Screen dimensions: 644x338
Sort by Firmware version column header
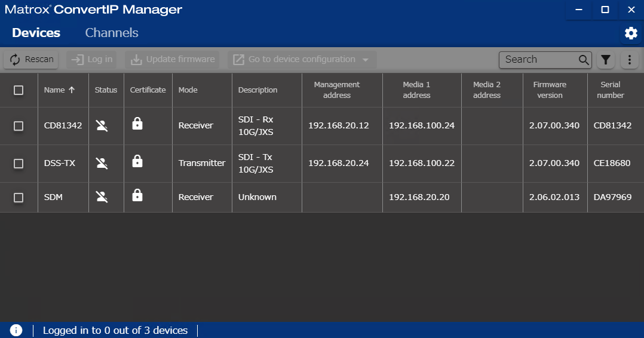(x=550, y=90)
